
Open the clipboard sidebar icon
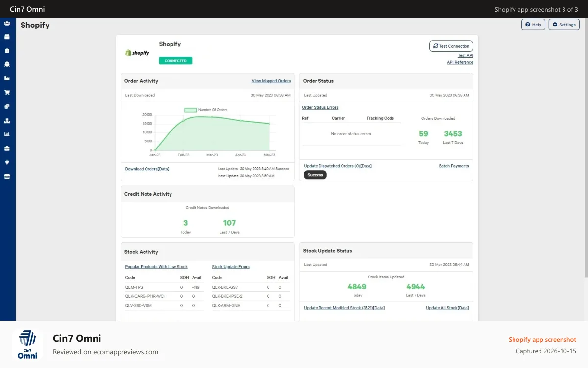[x=7, y=51]
